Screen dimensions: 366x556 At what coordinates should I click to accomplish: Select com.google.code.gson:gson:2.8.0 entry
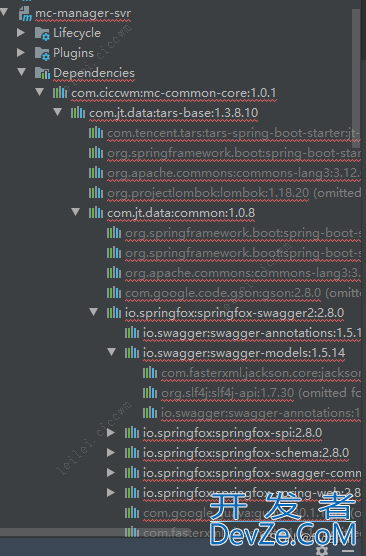pos(223,293)
